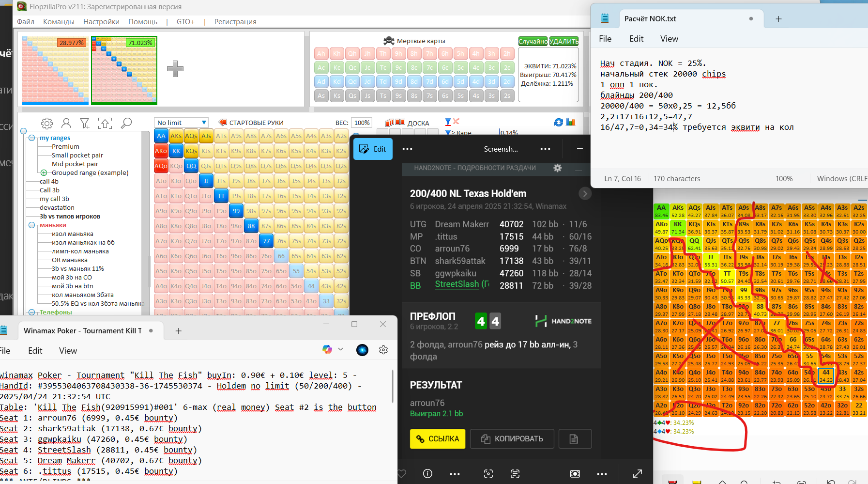The image size is (868, 484).
Task: Toggle dead card Td
Action: tap(383, 82)
